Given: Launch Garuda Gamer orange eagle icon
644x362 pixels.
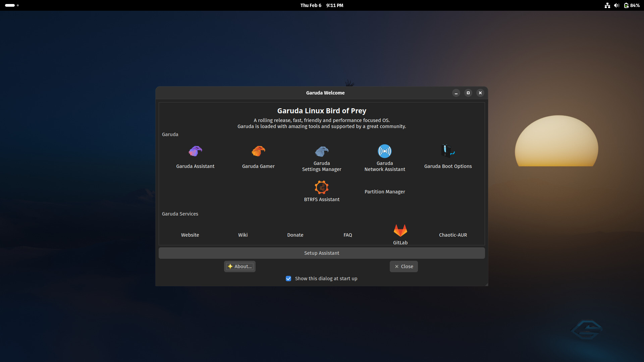Looking at the screenshot, I should click(258, 151).
